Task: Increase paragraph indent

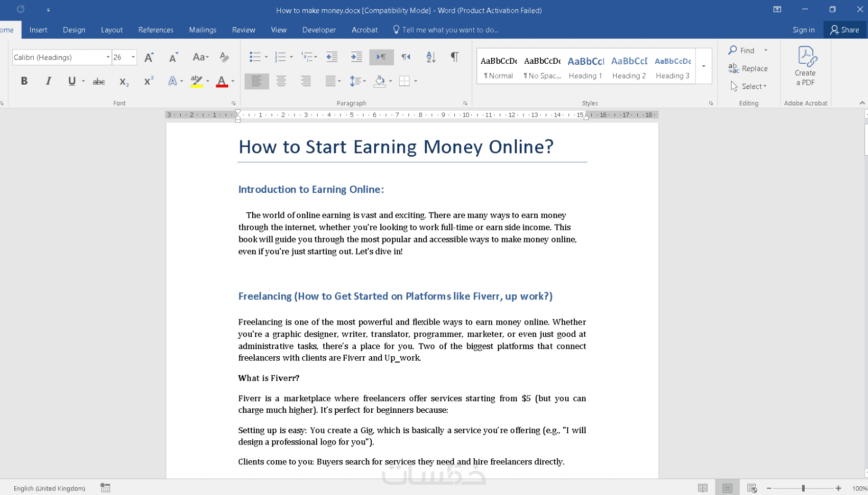Action: coord(356,57)
